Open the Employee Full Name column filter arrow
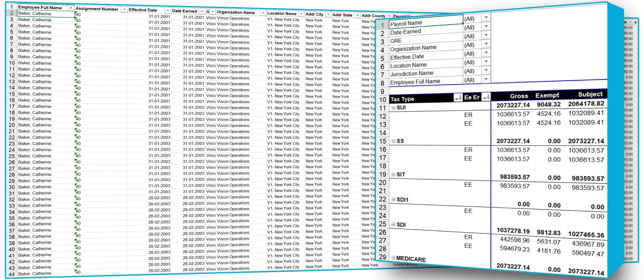644x280 pixels. [x=71, y=8]
